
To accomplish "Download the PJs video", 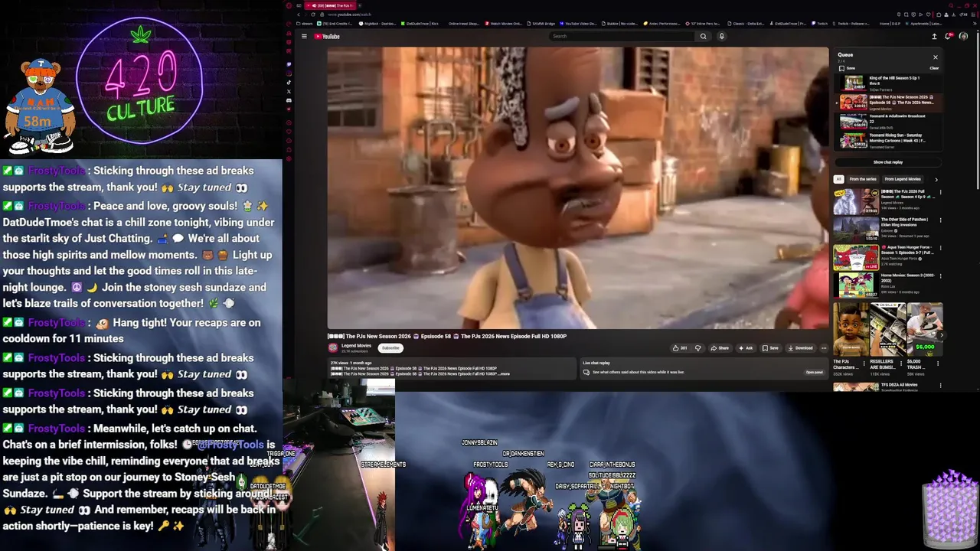I will [x=800, y=348].
